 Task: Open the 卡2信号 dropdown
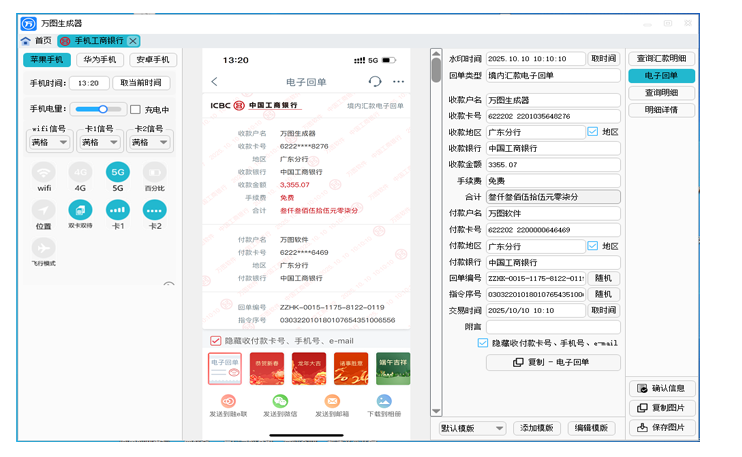click(150, 142)
